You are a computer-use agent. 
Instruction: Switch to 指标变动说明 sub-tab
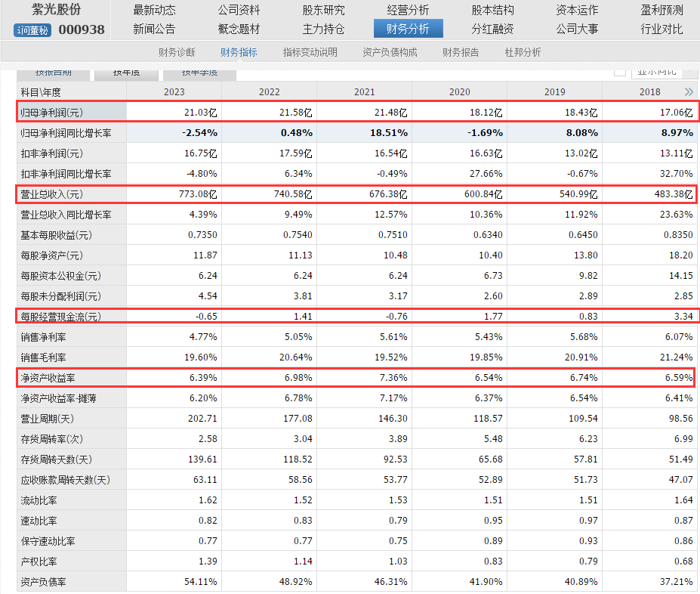[310, 52]
